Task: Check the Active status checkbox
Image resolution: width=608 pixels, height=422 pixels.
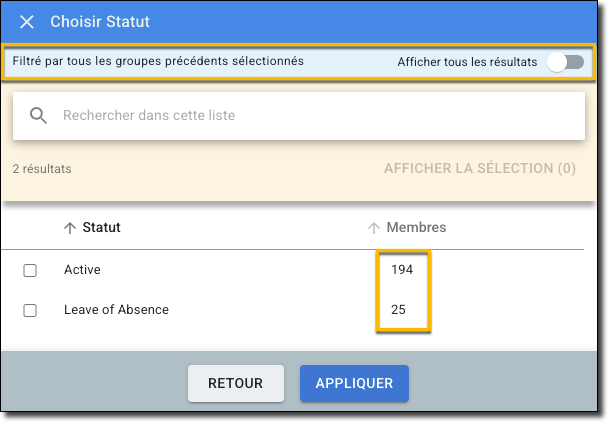Action: (30, 270)
